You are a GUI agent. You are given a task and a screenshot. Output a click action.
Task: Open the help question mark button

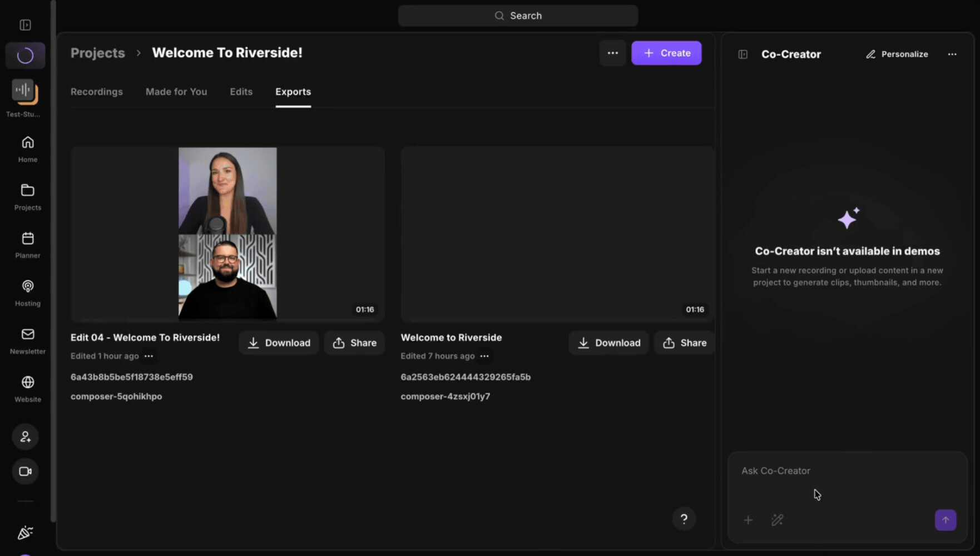coord(684,519)
